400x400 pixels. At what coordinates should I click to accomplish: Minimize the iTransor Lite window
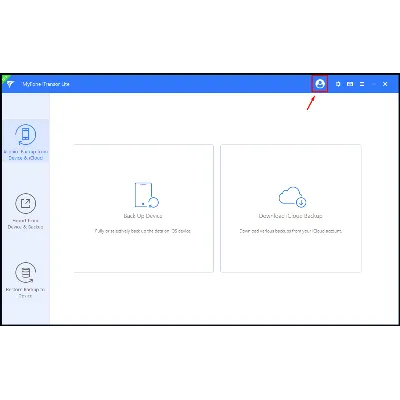[374, 84]
